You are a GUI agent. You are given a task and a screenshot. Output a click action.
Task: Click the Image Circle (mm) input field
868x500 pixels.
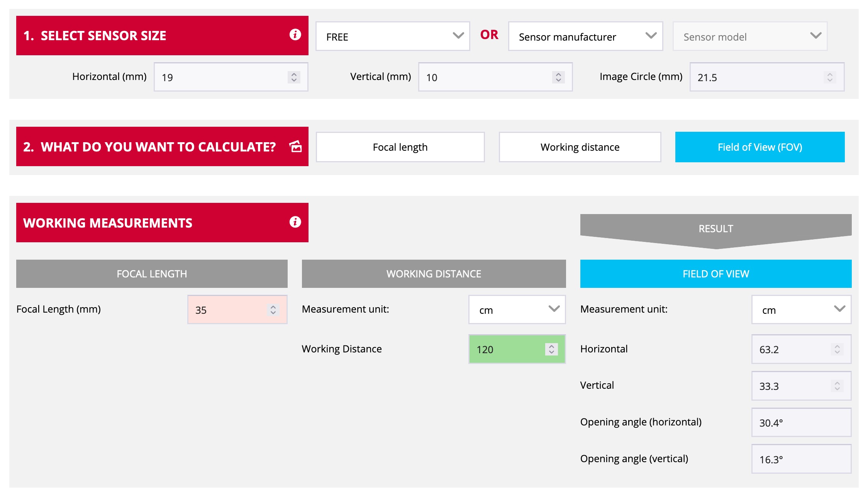coord(767,77)
